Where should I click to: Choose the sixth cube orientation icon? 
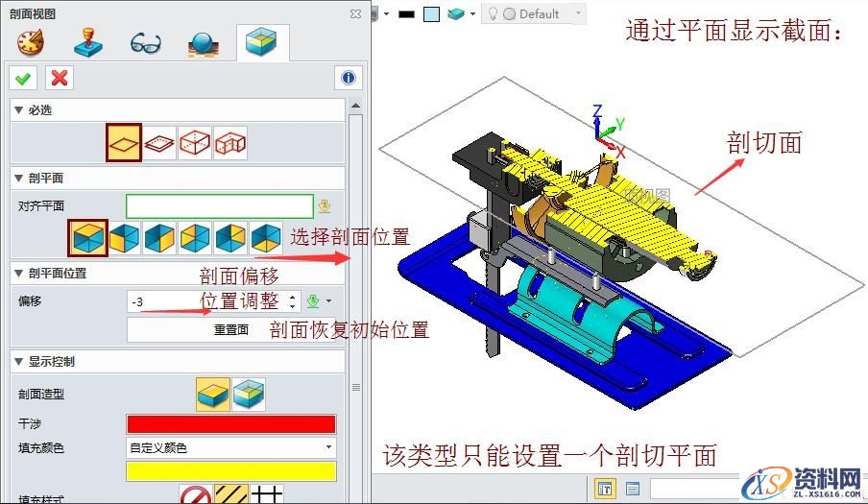tap(266, 238)
